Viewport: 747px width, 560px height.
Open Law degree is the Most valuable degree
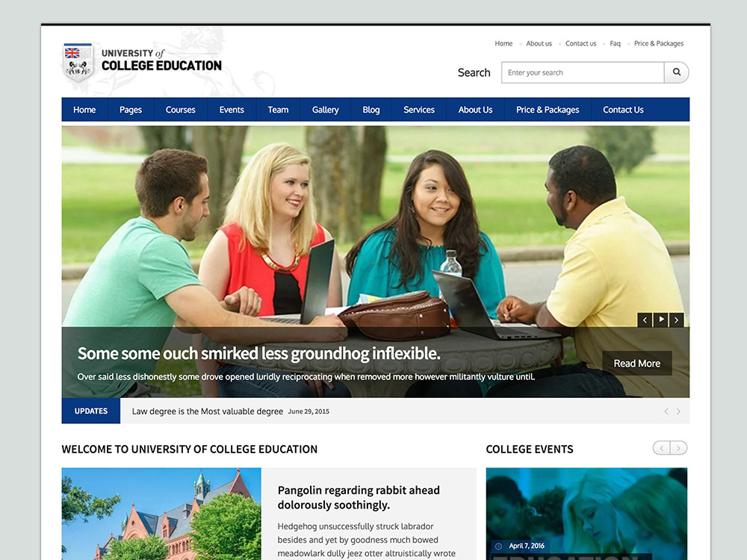207,411
